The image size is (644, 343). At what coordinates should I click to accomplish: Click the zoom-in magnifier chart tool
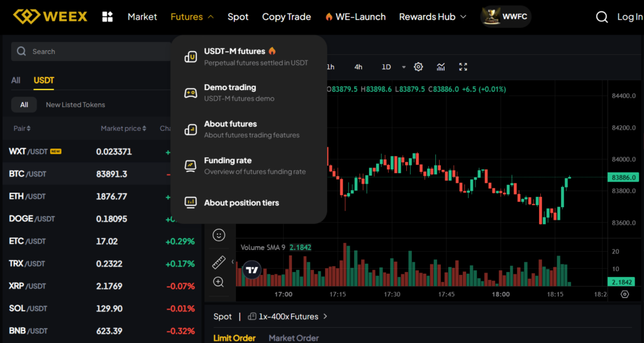pos(219,282)
